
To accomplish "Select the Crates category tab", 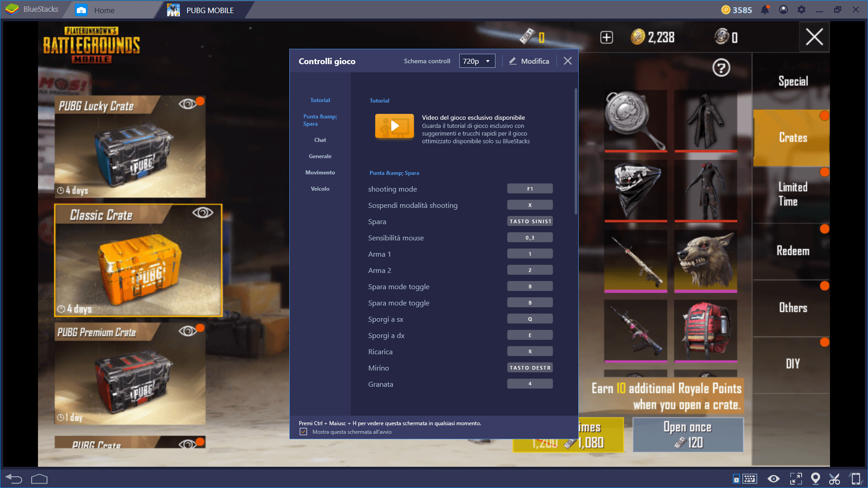I will [792, 138].
